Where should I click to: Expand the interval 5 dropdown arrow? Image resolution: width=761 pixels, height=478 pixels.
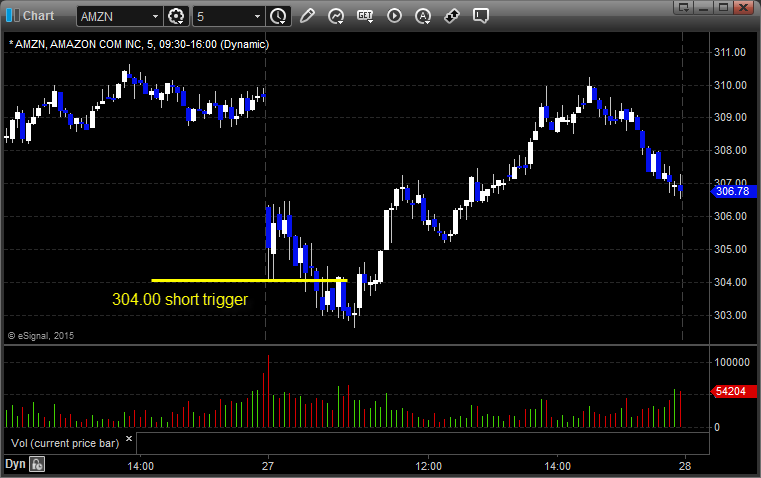pyautogui.click(x=258, y=16)
